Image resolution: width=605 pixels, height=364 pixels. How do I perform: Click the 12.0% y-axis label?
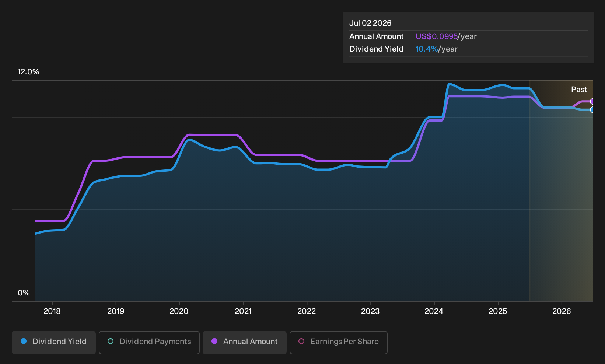[28, 72]
